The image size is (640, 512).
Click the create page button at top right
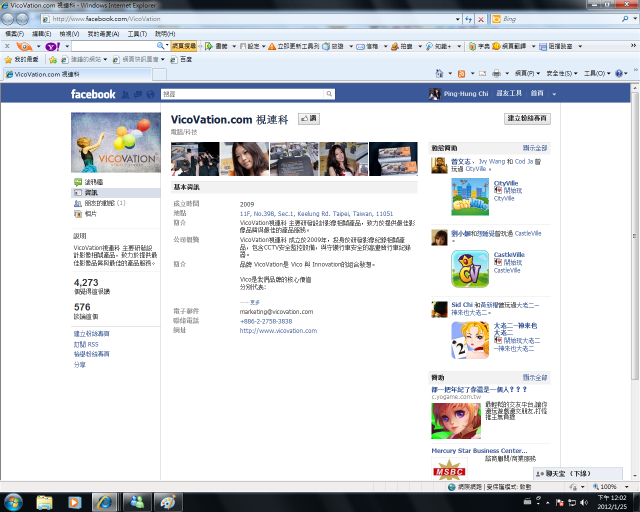click(527, 118)
